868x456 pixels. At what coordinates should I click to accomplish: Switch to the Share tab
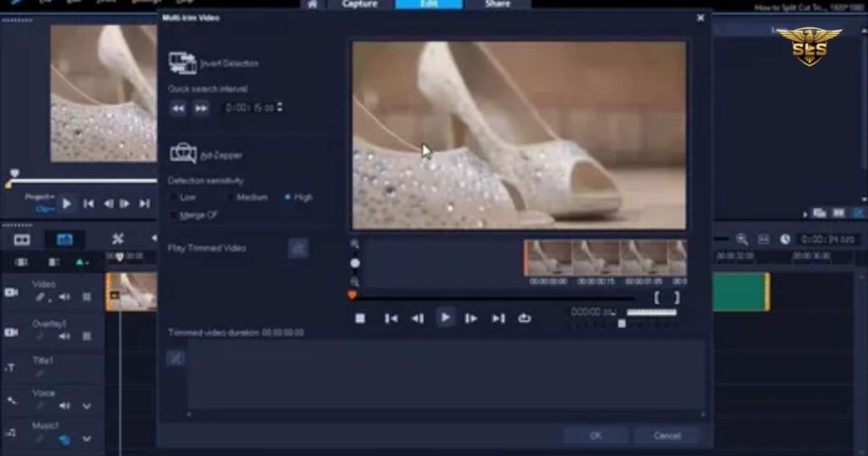pos(498,4)
